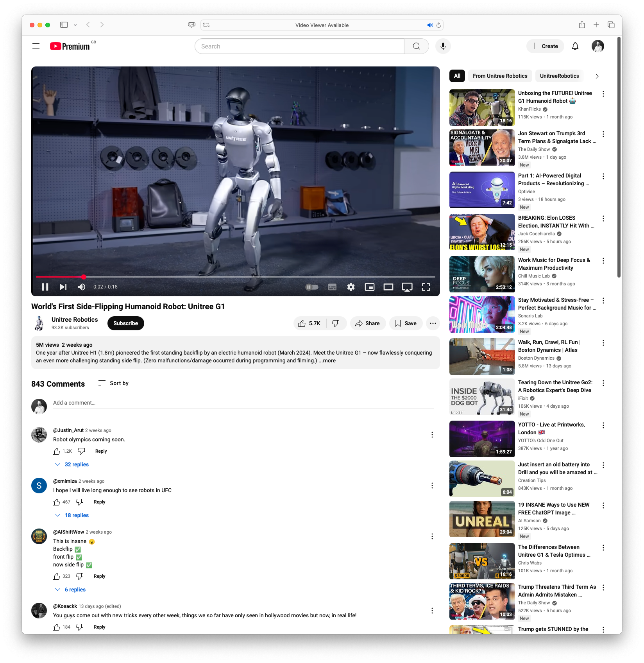Enter miniplayer mode
Image resolution: width=644 pixels, height=663 pixels.
(369, 287)
